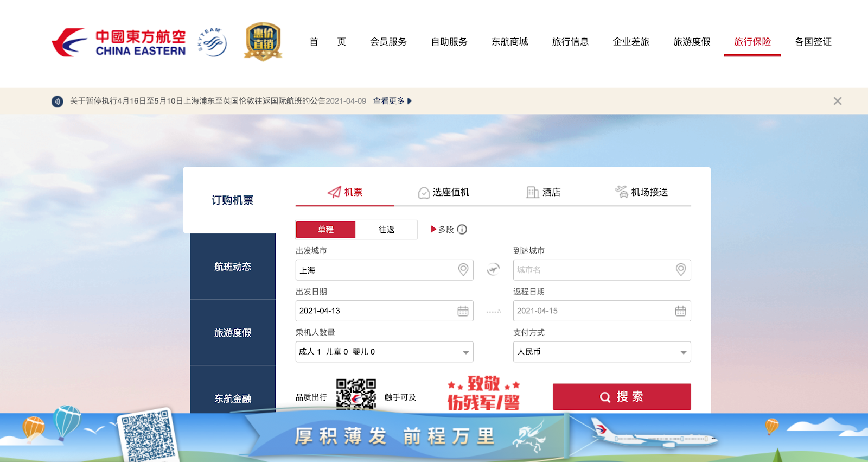Image resolution: width=868 pixels, height=462 pixels.
Task: Open 航班动态 side panel
Action: (233, 267)
